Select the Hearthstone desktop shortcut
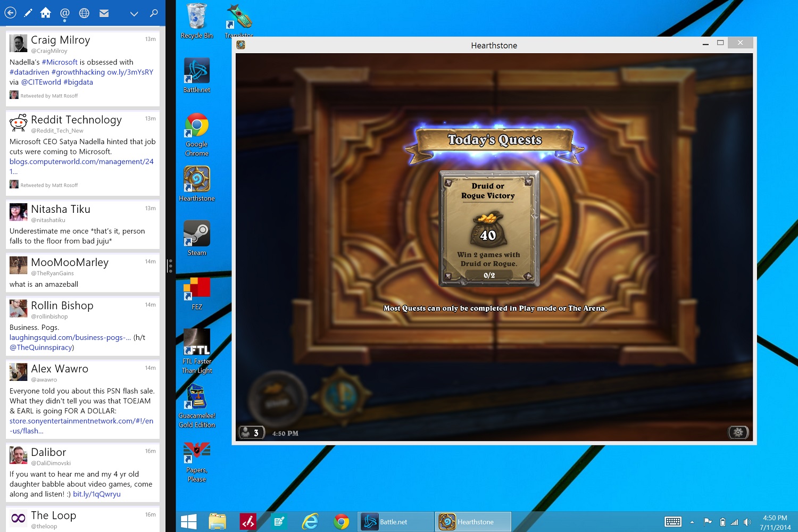Image resolution: width=798 pixels, height=532 pixels. coord(197,184)
